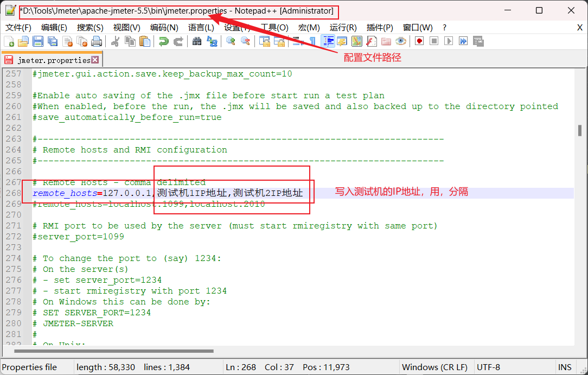
Task: Click 'Ln : 268' position in status bar
Action: tap(241, 367)
